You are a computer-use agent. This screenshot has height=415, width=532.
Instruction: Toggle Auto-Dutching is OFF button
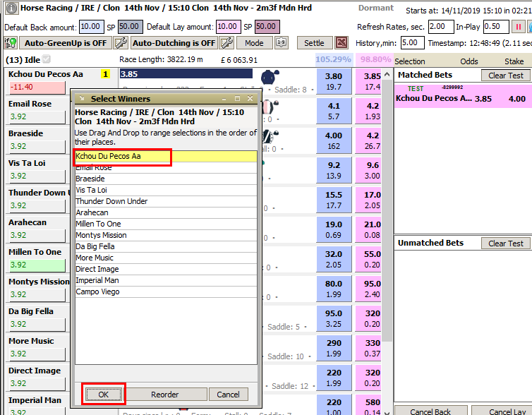click(174, 43)
